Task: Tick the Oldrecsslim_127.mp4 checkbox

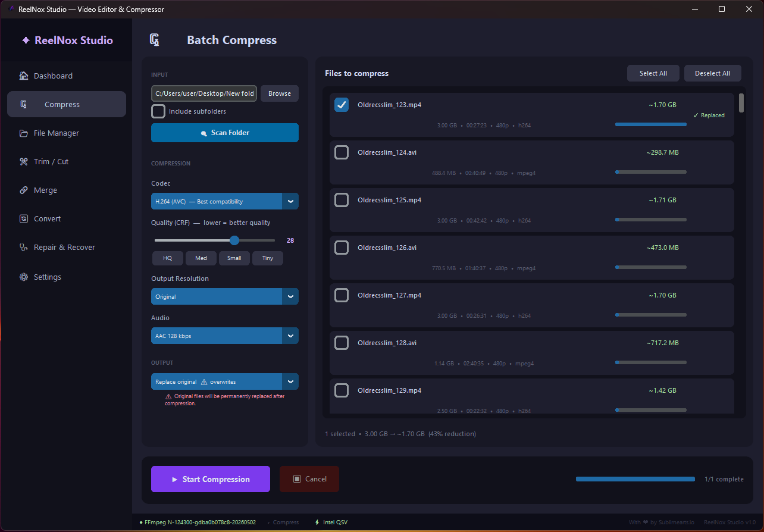Action: (342, 295)
